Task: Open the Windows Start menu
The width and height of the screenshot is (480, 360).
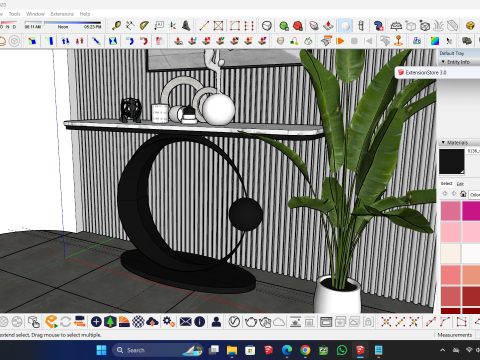Action: click(x=101, y=350)
